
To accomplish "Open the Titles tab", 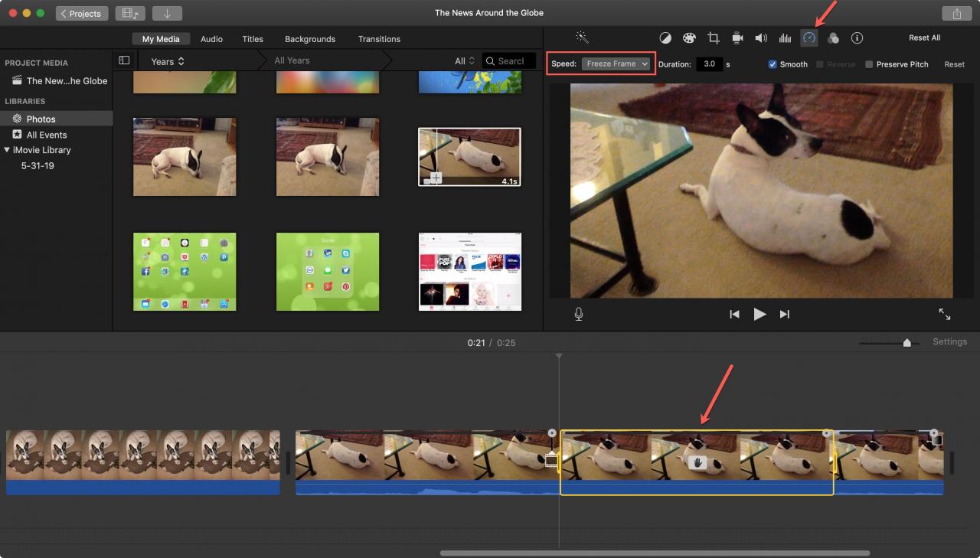I will click(253, 39).
